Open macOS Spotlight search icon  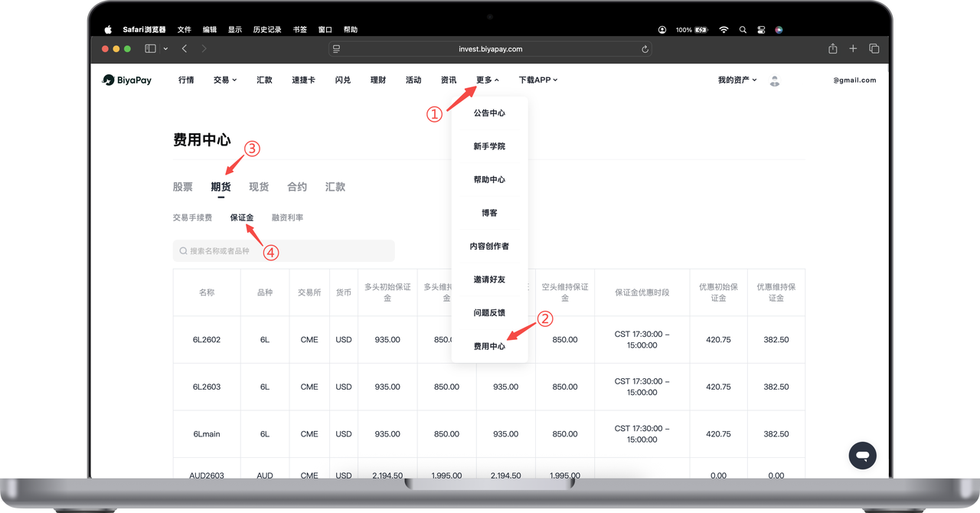point(743,30)
